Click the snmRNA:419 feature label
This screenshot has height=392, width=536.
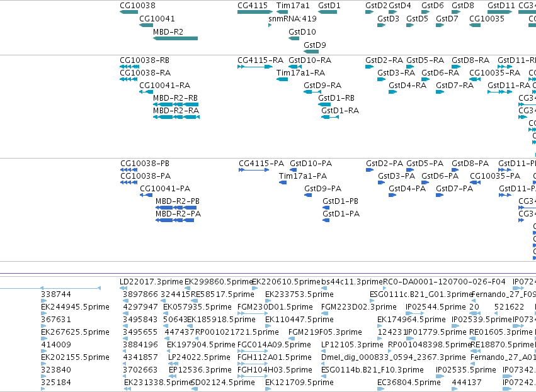pos(293,19)
